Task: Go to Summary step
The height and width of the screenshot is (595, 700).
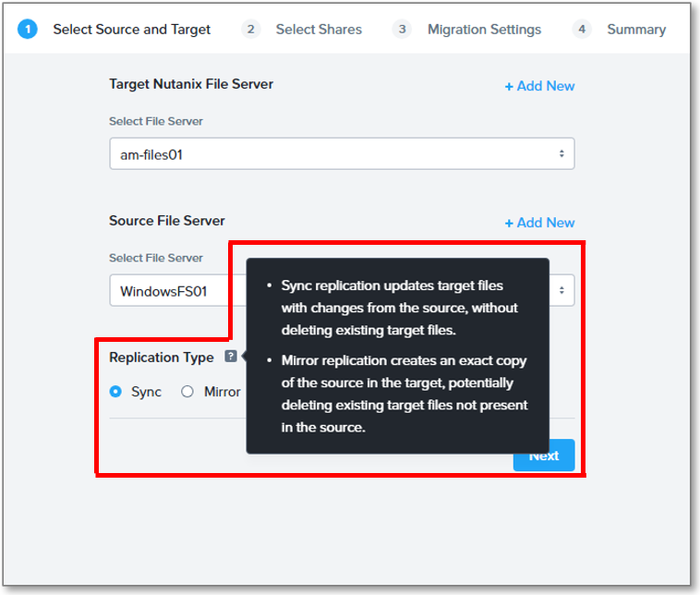Action: (x=636, y=30)
